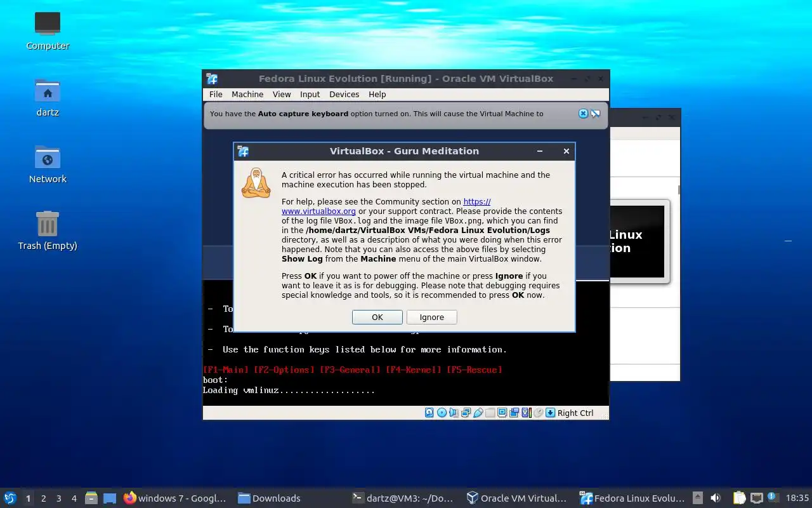
Task: Open the View menu
Action: tap(282, 94)
